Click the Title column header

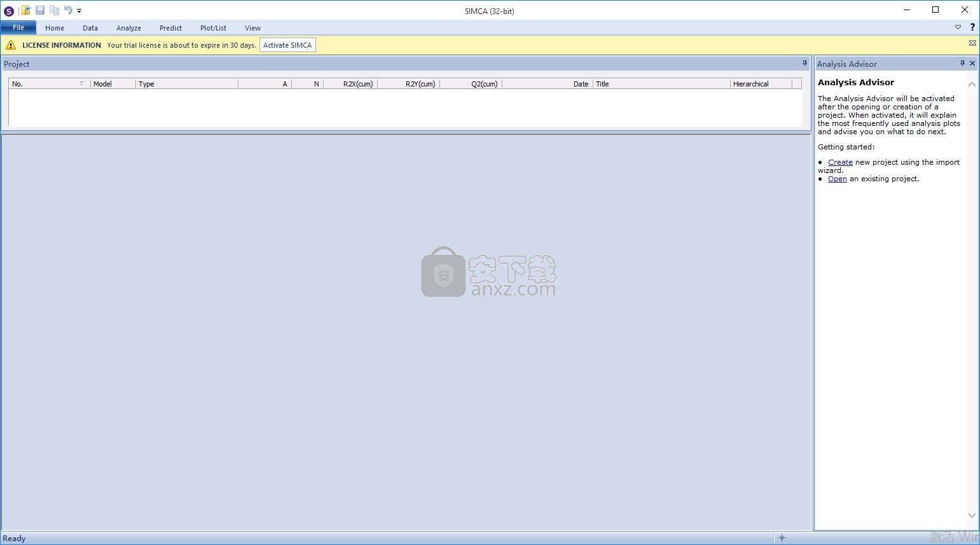(x=661, y=84)
